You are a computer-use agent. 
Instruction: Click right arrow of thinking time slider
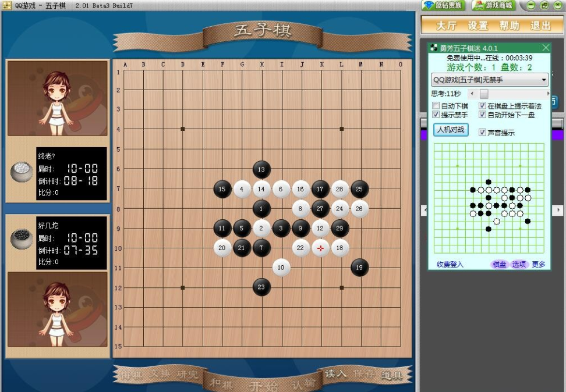tap(548, 94)
